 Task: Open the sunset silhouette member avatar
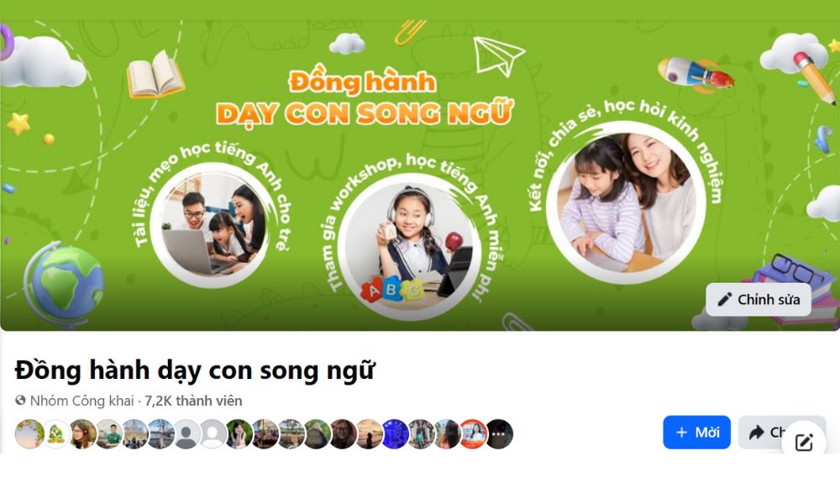pos(369,433)
